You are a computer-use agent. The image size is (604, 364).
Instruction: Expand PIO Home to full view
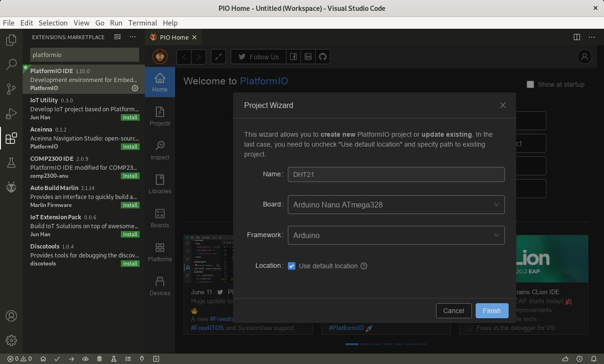pyautogui.click(x=218, y=57)
